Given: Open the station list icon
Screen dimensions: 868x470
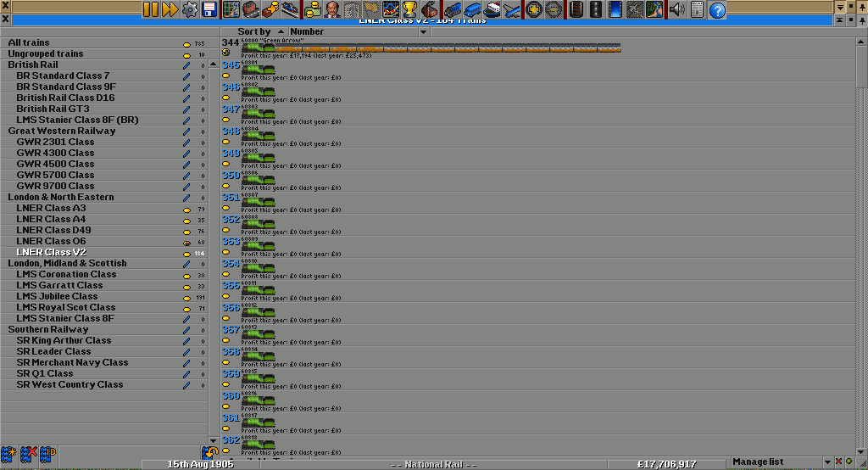Looking at the screenshot, I should [x=290, y=9].
